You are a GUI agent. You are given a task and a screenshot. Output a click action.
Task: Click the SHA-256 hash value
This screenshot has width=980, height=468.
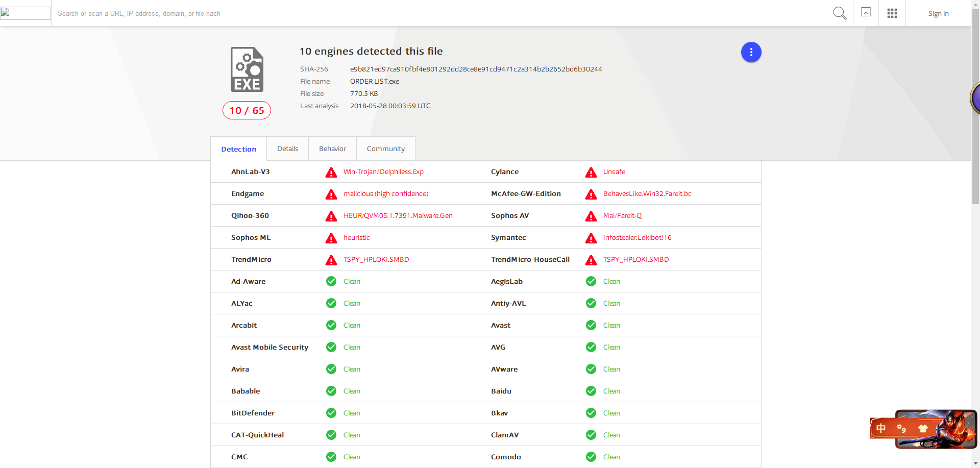click(x=476, y=69)
